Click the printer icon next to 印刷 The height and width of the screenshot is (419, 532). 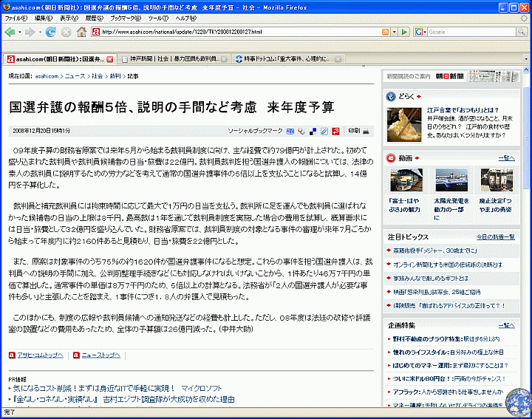(x=366, y=131)
